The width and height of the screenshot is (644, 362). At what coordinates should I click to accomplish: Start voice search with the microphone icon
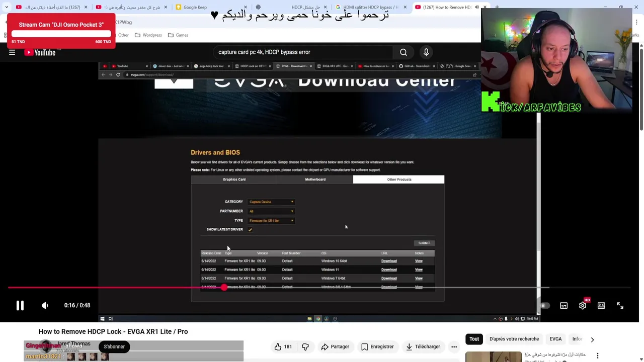(426, 52)
